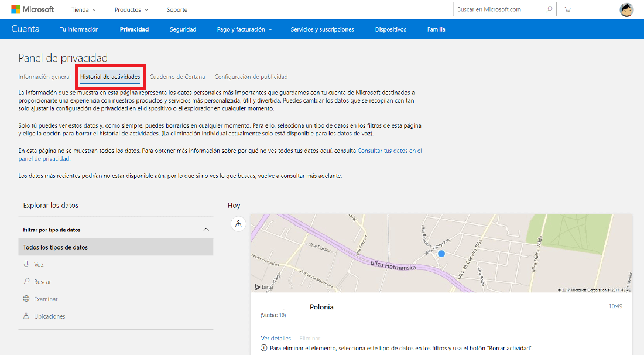Viewport: 644px width, 355px height.
Task: Select Todos los tipos de datos
Action: coord(116,247)
